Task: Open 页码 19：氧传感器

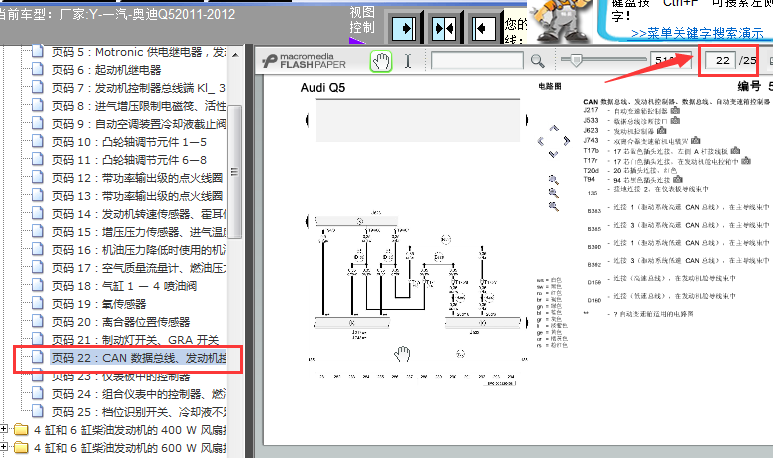Action: pyautogui.click(x=99, y=304)
